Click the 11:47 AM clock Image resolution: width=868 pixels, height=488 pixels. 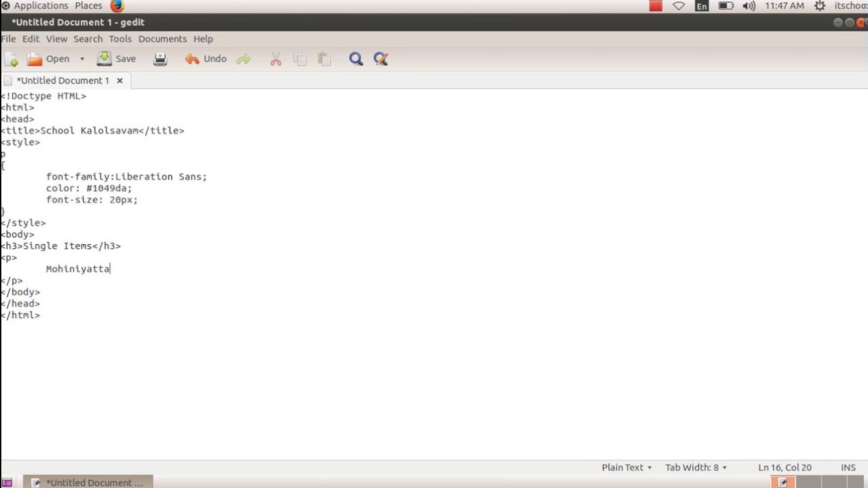pos(785,5)
